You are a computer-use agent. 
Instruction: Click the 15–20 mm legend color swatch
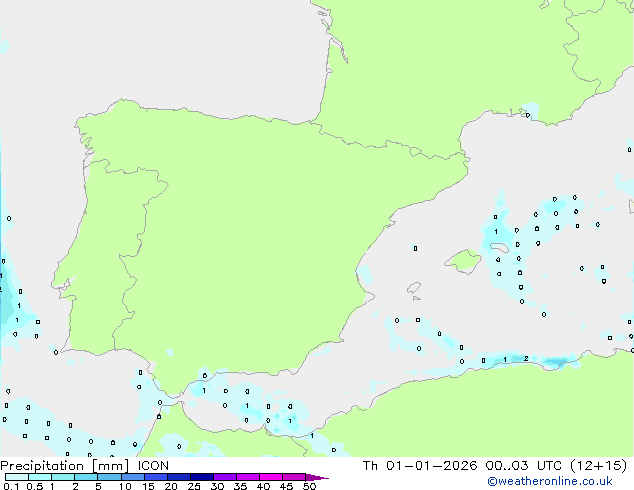click(155, 477)
